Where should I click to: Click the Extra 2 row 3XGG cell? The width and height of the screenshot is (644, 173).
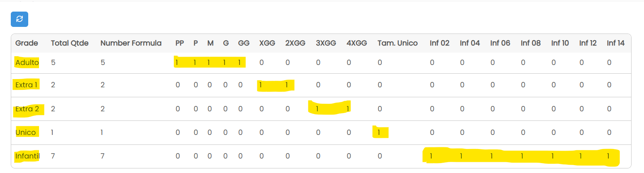(317, 109)
